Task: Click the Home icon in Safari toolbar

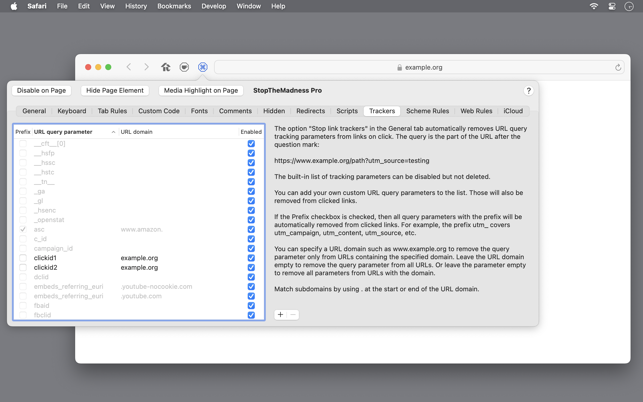Action: [166, 67]
